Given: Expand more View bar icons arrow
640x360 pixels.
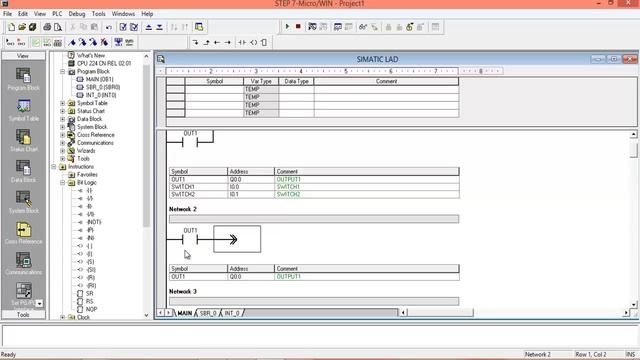Looking at the screenshot, I should coord(40,304).
